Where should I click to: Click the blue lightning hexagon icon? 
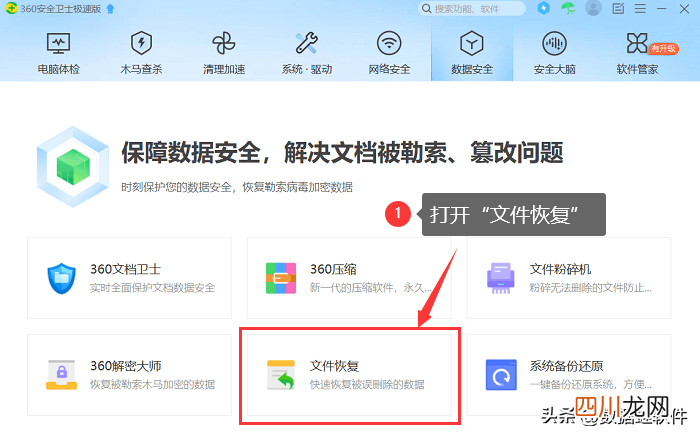(x=543, y=8)
